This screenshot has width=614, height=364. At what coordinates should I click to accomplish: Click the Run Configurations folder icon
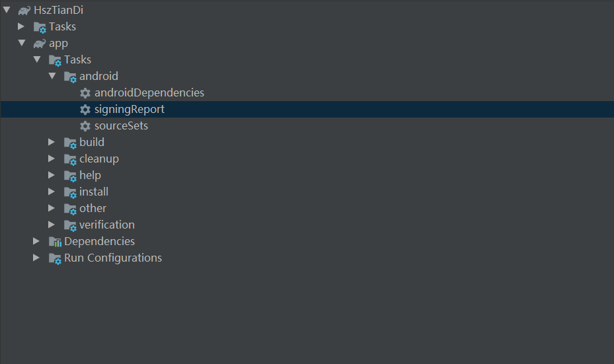(x=55, y=258)
